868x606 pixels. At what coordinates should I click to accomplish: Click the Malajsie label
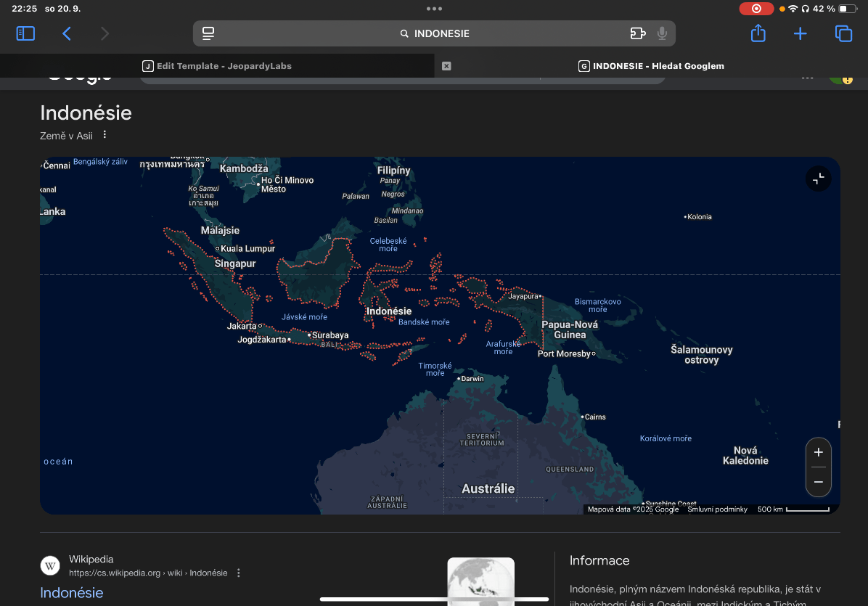(x=220, y=230)
